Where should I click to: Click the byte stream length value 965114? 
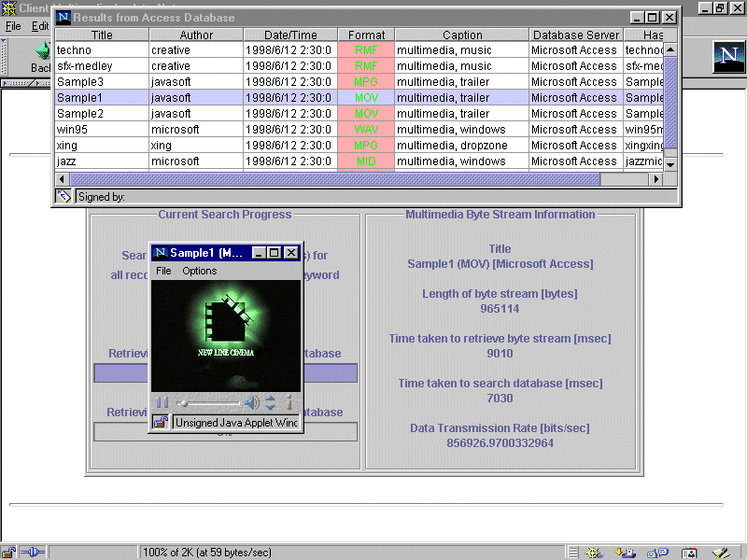[x=500, y=309]
